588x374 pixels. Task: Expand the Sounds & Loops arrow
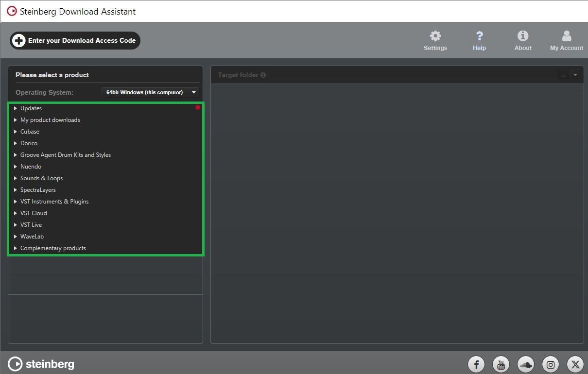pos(16,178)
